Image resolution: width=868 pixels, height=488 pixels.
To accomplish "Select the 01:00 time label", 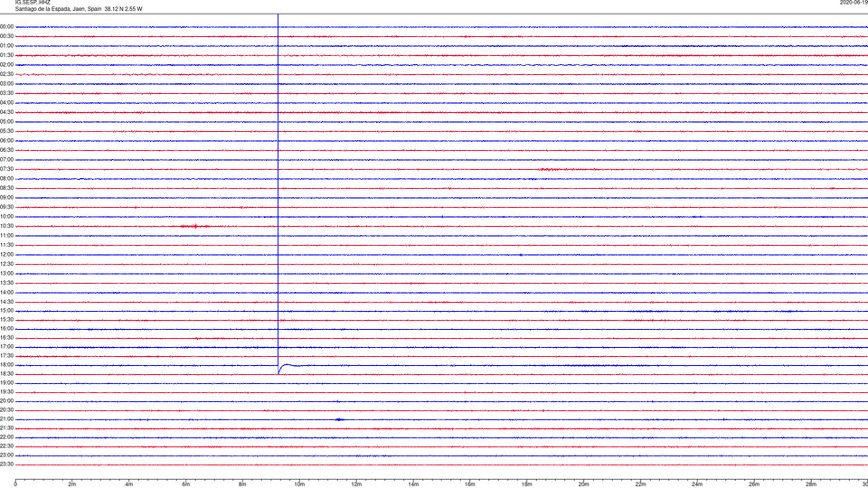I will (6, 45).
